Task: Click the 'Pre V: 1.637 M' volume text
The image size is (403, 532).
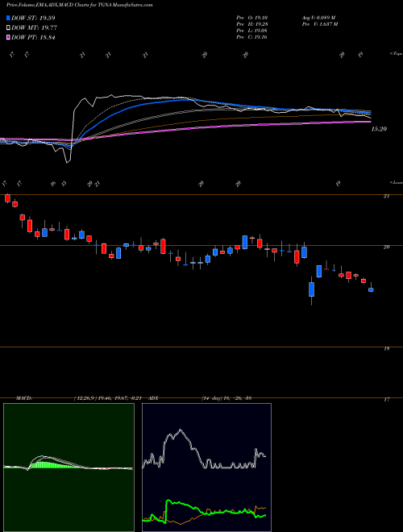Action: (320, 24)
